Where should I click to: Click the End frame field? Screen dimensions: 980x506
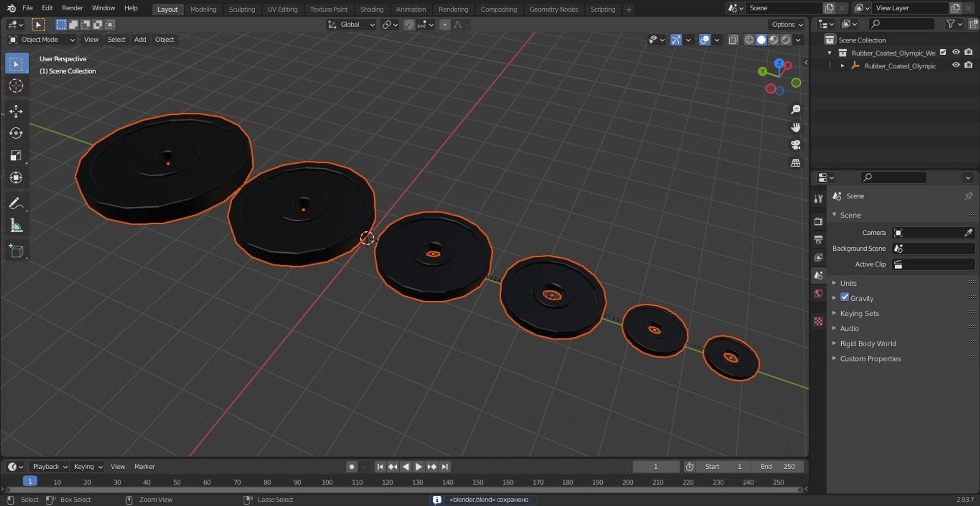[777, 467]
